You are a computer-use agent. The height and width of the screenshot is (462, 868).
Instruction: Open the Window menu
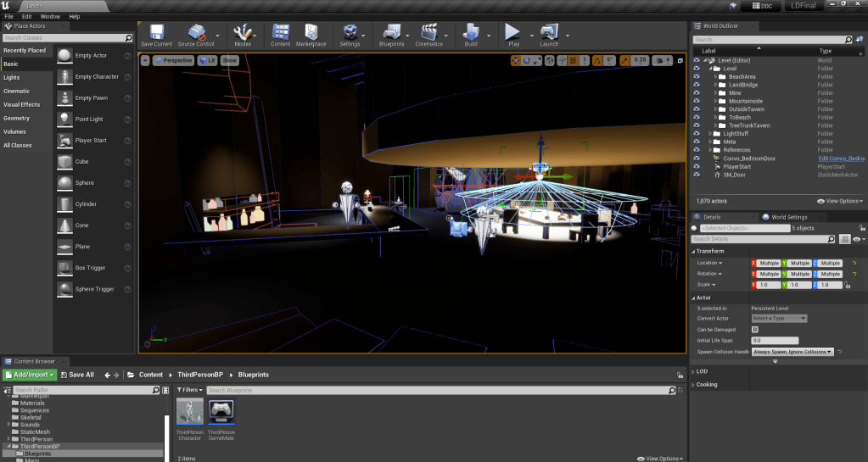pos(50,16)
